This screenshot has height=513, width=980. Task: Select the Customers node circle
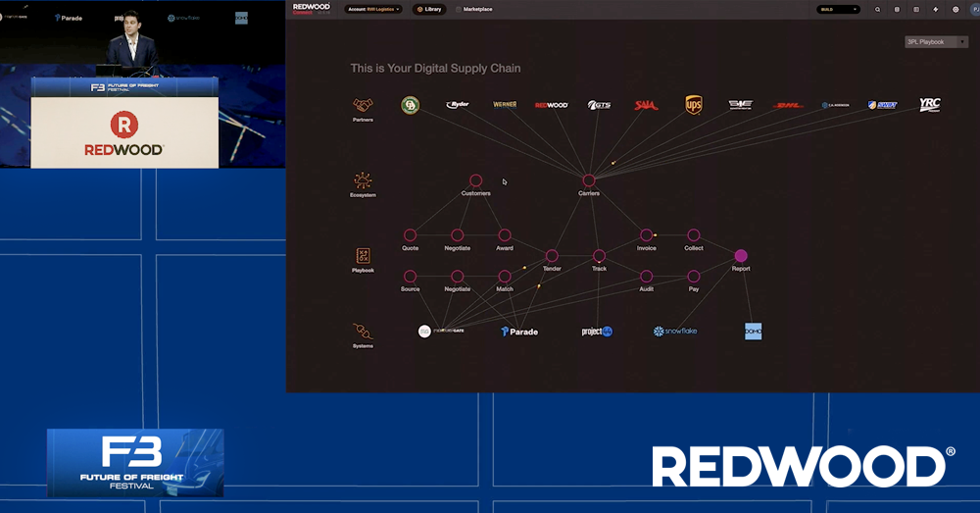475,180
